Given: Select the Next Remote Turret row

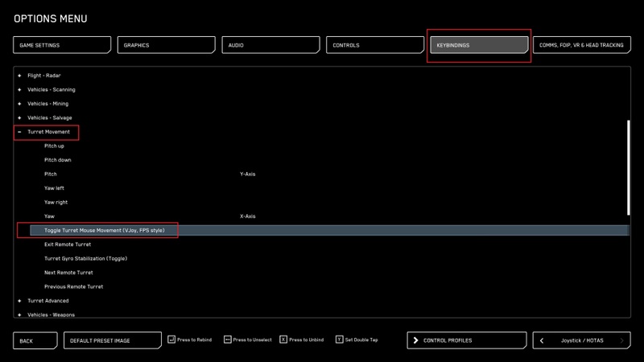Looking at the screenshot, I should tap(328, 273).
